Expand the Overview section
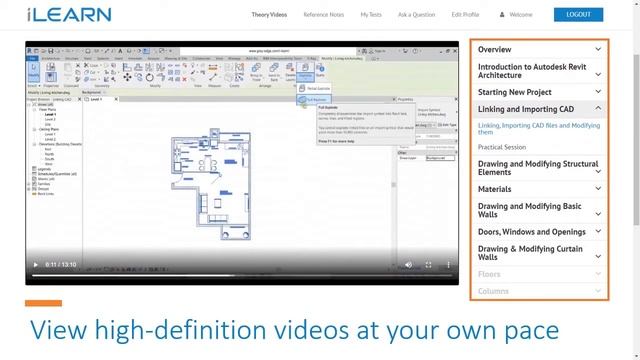 coord(539,49)
